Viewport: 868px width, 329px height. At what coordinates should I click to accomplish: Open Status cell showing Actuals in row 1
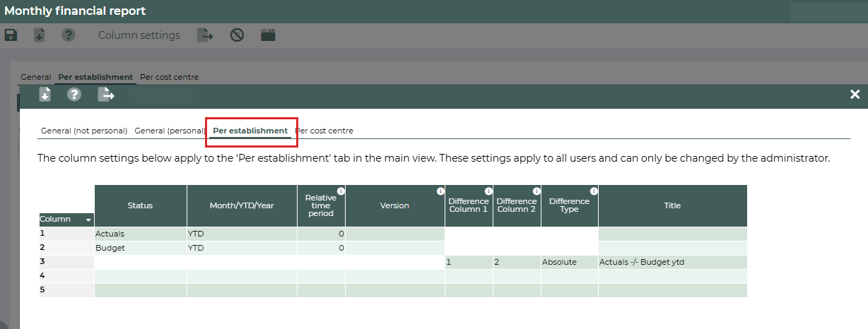tap(140, 234)
